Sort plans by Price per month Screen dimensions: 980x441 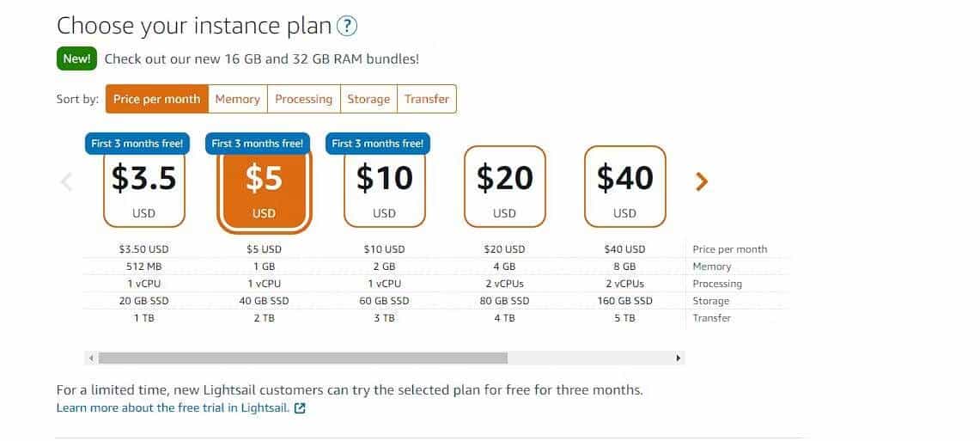[x=157, y=99]
